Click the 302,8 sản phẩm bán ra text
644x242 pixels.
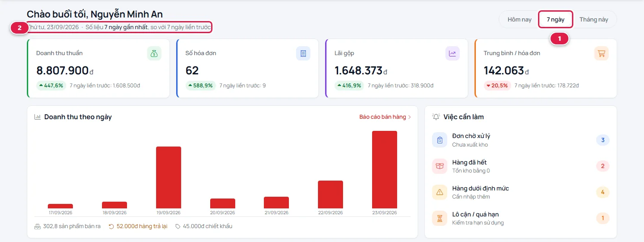pos(72,226)
